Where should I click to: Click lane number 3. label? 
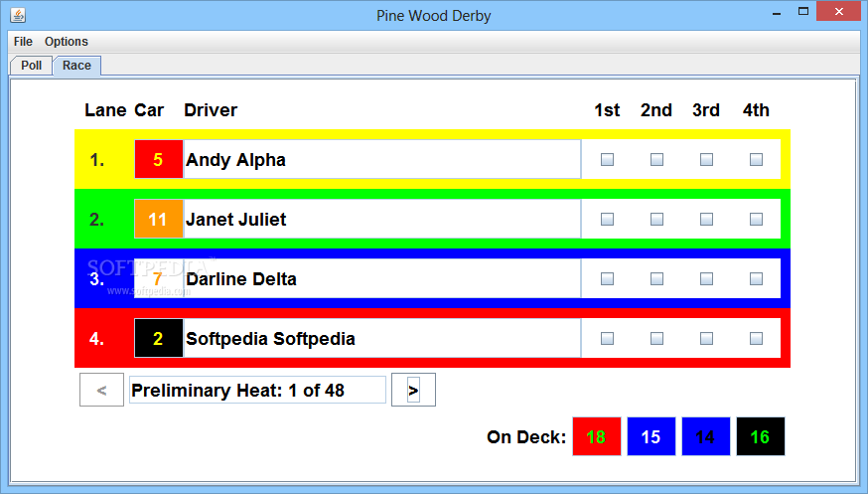pos(97,279)
